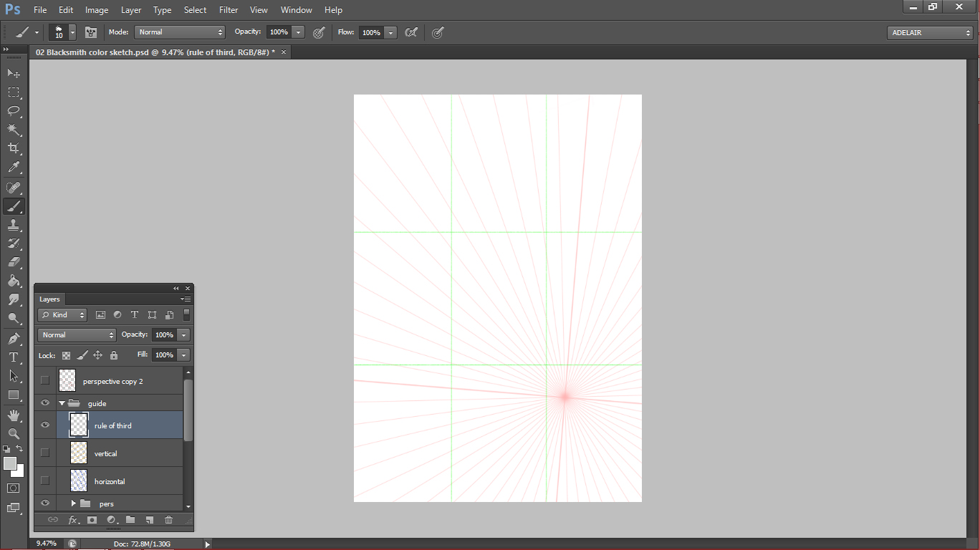Select the Dodge tool

(14, 318)
